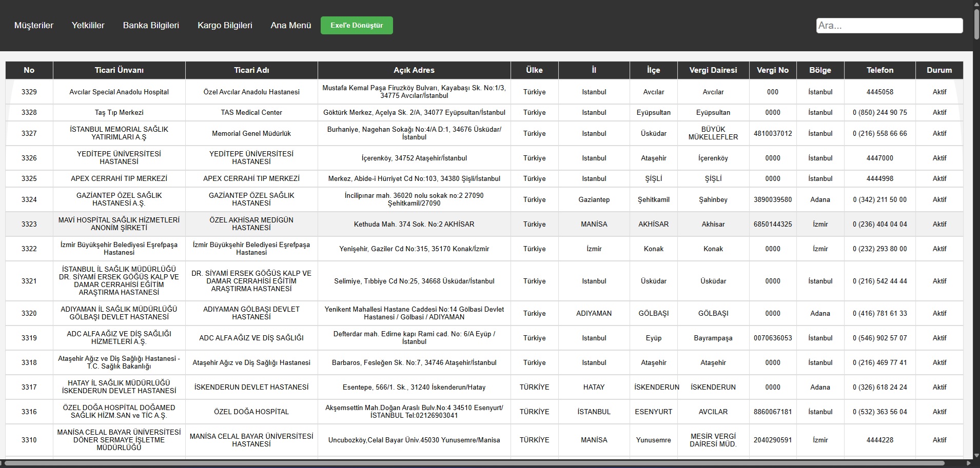
Task: Click the Ticari Ünvanı column header
Action: (119, 70)
